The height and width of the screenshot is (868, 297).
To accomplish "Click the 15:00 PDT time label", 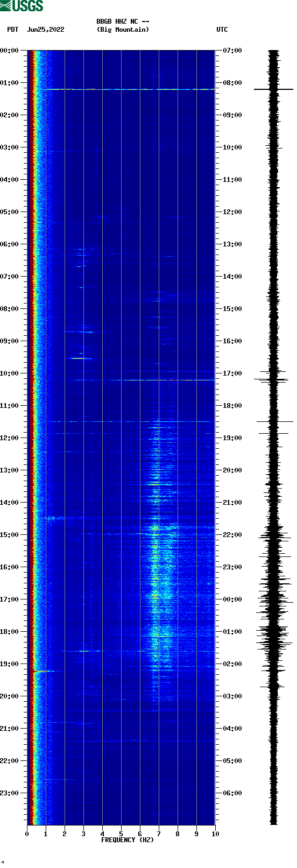I will (x=10, y=535).
